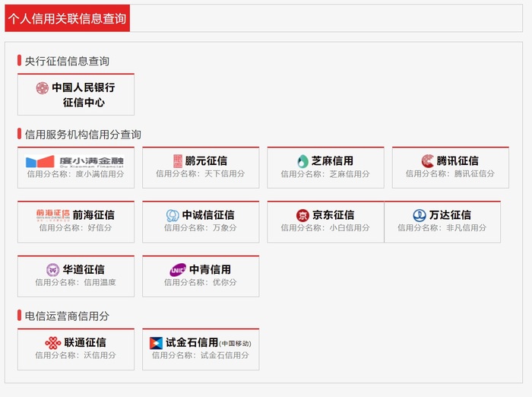Click the (中国移动) label beside 试金石信用
Screen dimensions: 532x397
click(x=235, y=344)
